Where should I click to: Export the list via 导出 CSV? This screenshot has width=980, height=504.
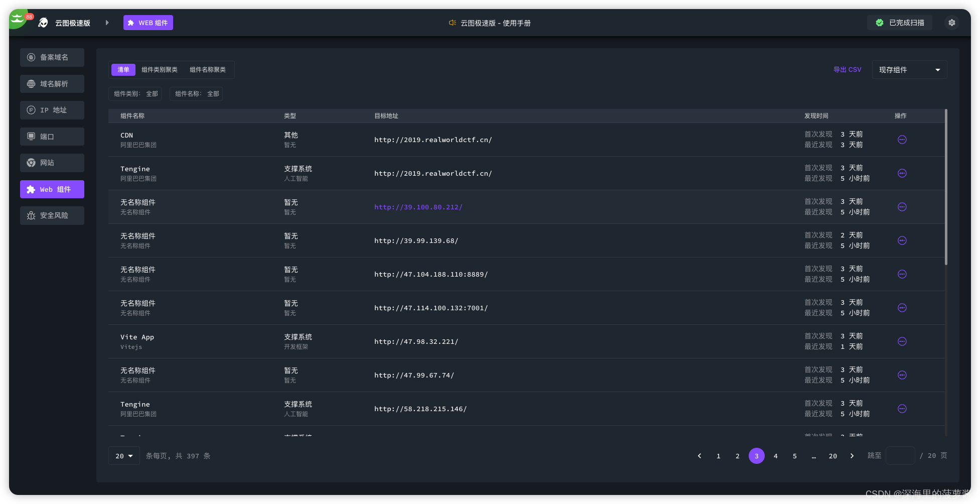point(847,70)
